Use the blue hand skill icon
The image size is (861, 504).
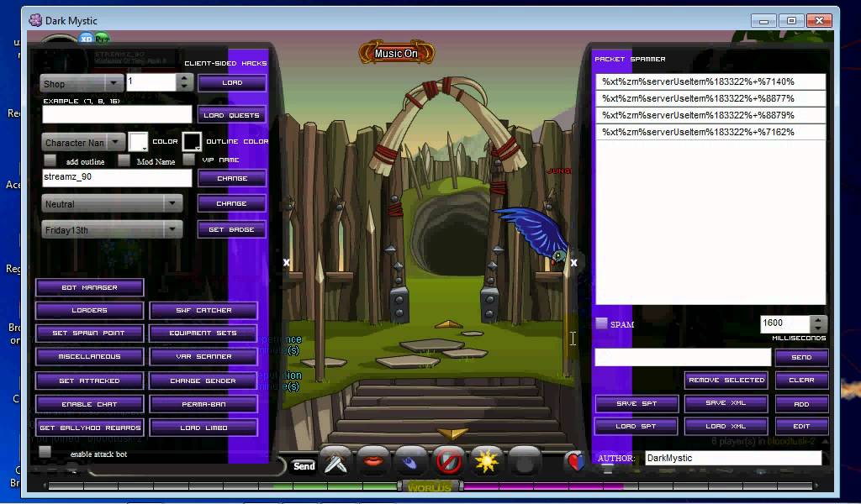410,462
